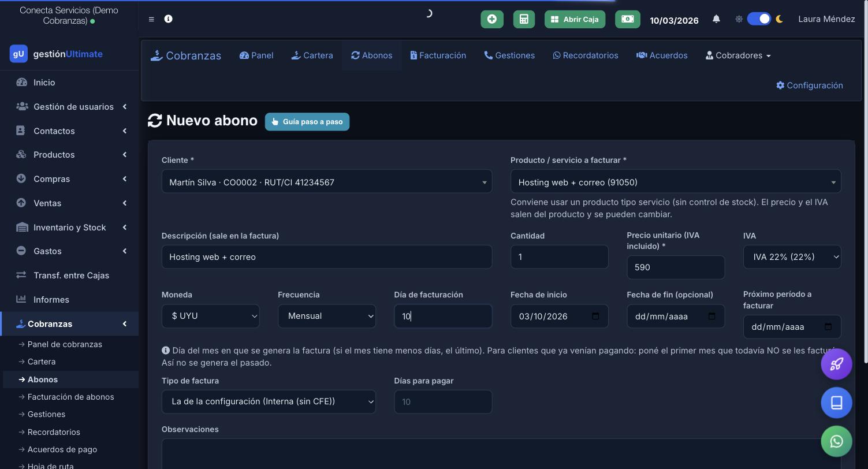Open the Recordatorios tab
This screenshot has width=868, height=469.
[x=586, y=55]
